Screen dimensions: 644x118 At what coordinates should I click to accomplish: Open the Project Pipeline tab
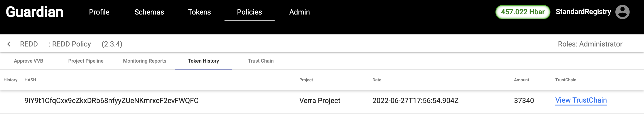point(86,61)
